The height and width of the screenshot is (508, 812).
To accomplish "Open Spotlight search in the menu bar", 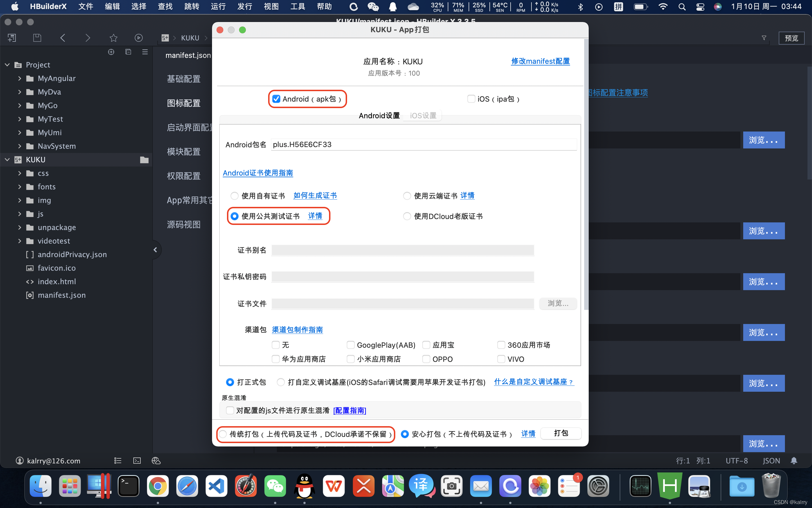I will click(682, 6).
